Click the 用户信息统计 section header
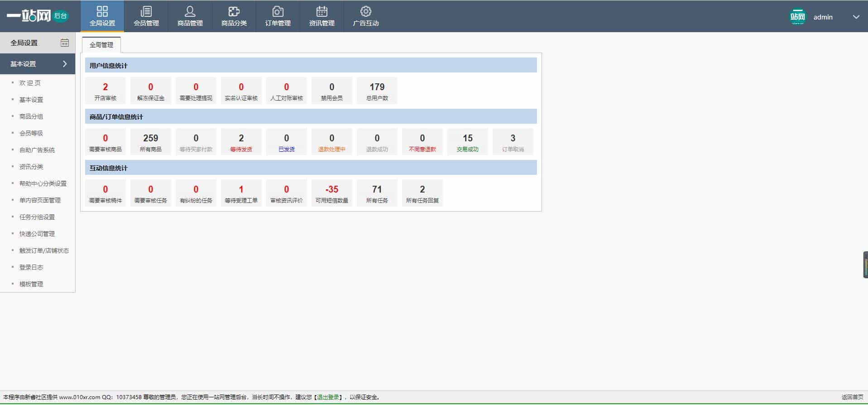868x405 pixels. pyautogui.click(x=311, y=65)
